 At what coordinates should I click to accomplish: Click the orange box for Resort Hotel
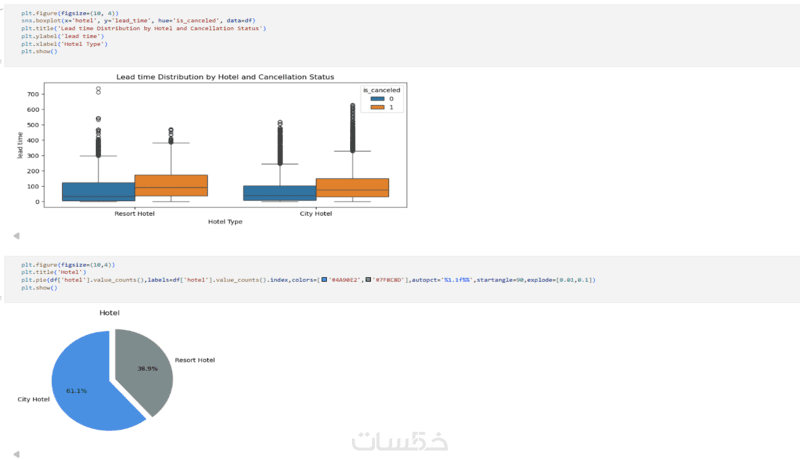coord(171,186)
